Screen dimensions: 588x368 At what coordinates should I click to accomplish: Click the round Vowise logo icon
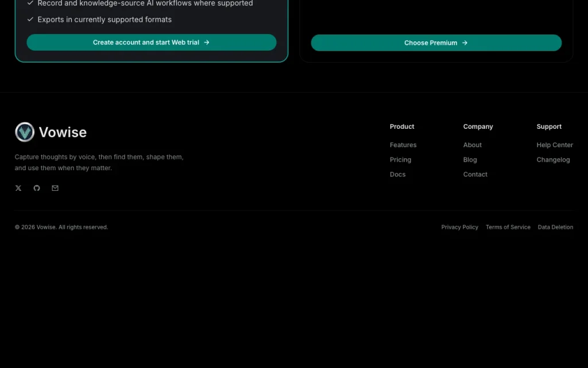(x=25, y=132)
